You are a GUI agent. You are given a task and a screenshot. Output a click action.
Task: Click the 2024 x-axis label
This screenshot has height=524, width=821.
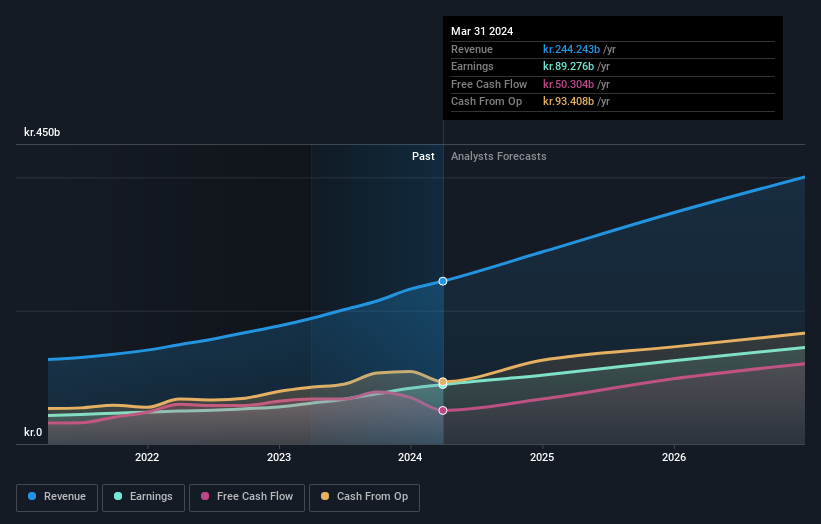click(x=410, y=457)
